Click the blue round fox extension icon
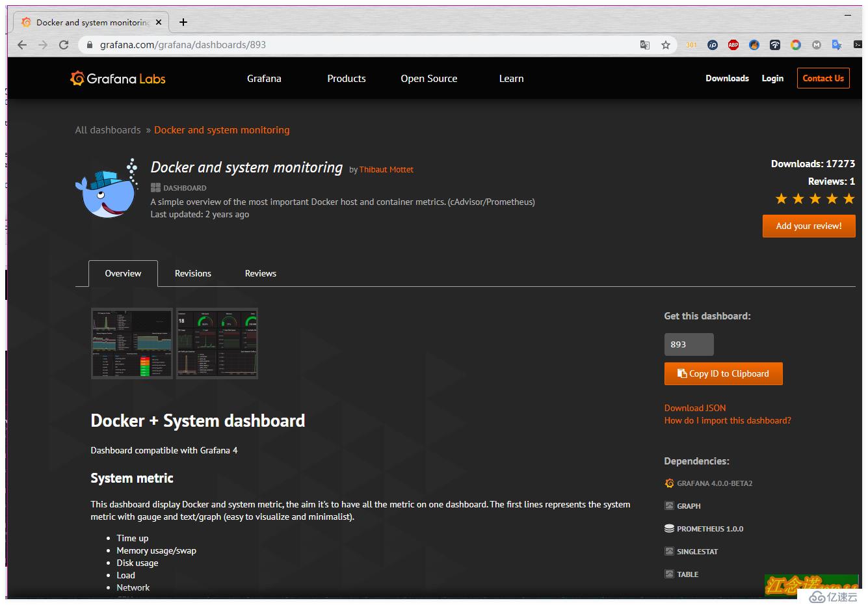 754,45
